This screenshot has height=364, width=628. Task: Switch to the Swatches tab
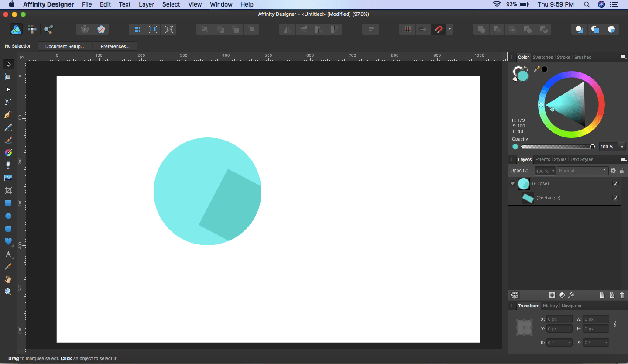point(542,57)
